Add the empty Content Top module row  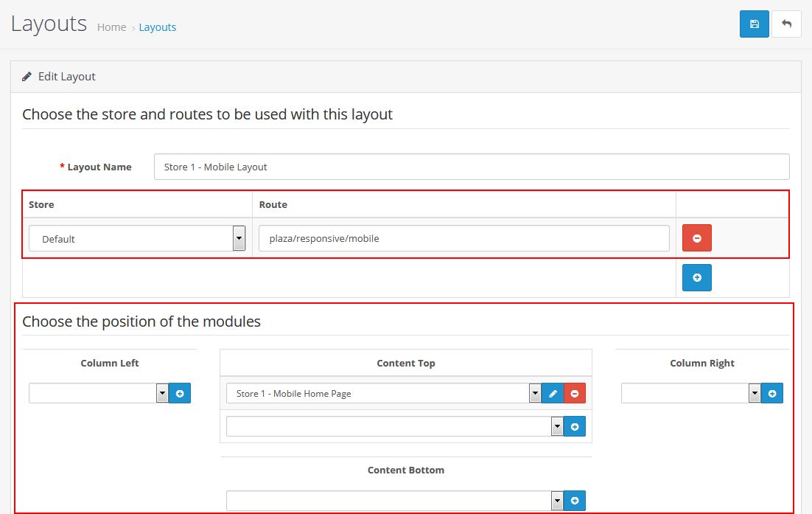tap(574, 426)
